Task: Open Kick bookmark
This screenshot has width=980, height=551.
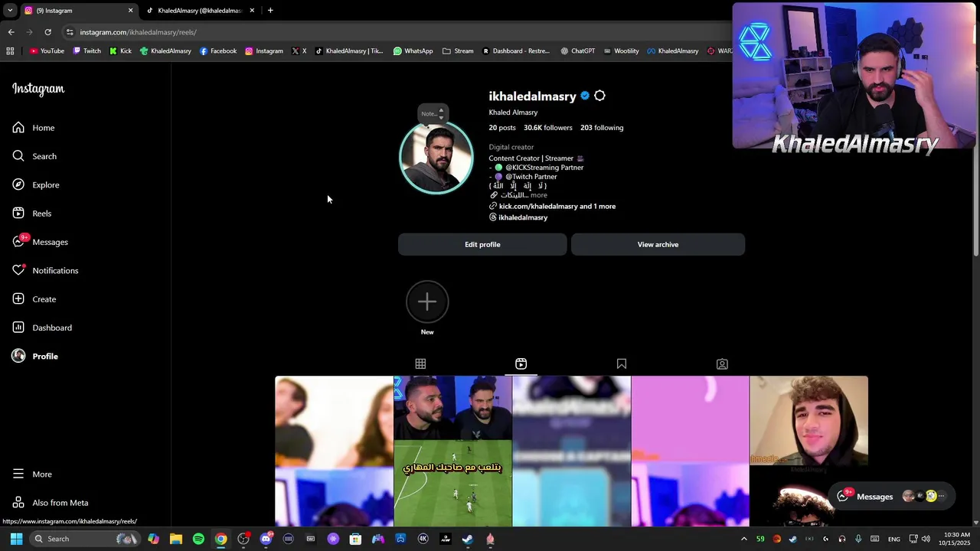Action: [x=121, y=51]
